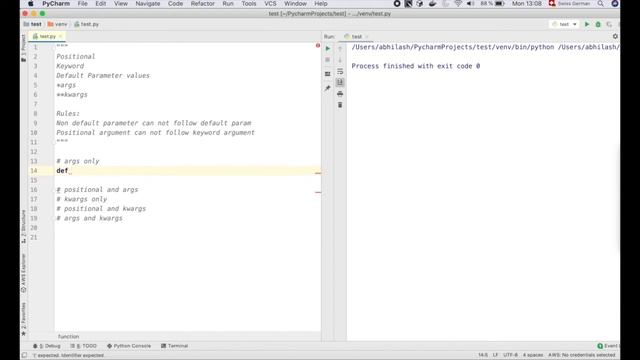Viewport: 640px width, 360px height.
Task: Open Run panel settings gear
Action: click(615, 36)
